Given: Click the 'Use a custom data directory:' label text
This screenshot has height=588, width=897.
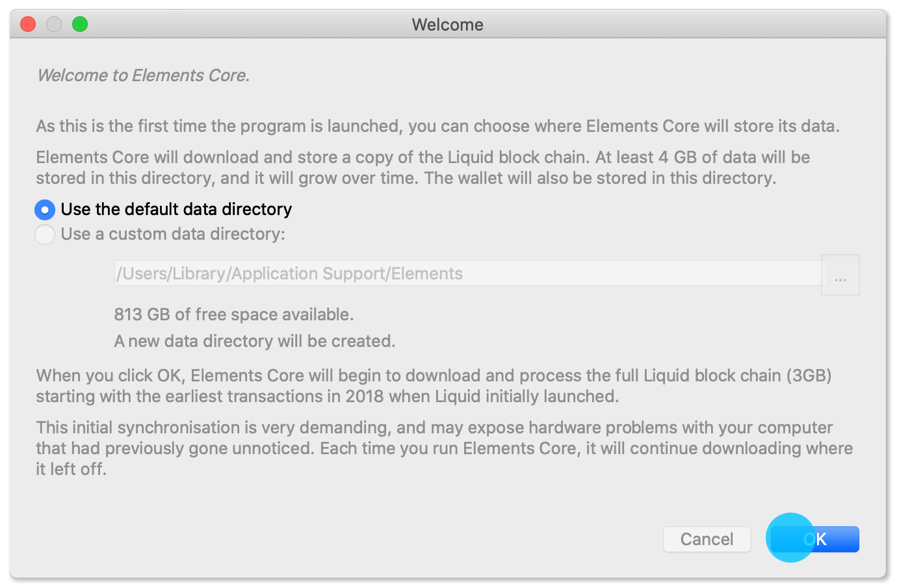Looking at the screenshot, I should (173, 234).
